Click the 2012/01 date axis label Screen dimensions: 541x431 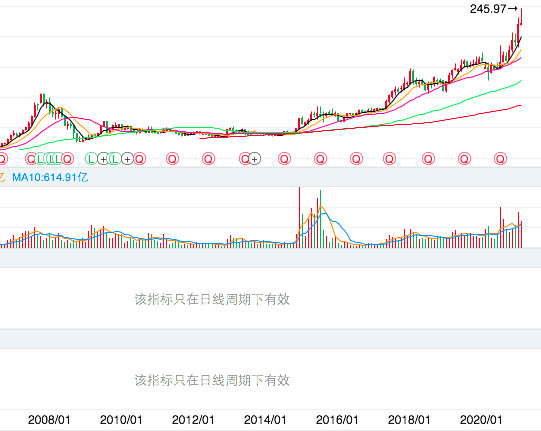point(193,420)
